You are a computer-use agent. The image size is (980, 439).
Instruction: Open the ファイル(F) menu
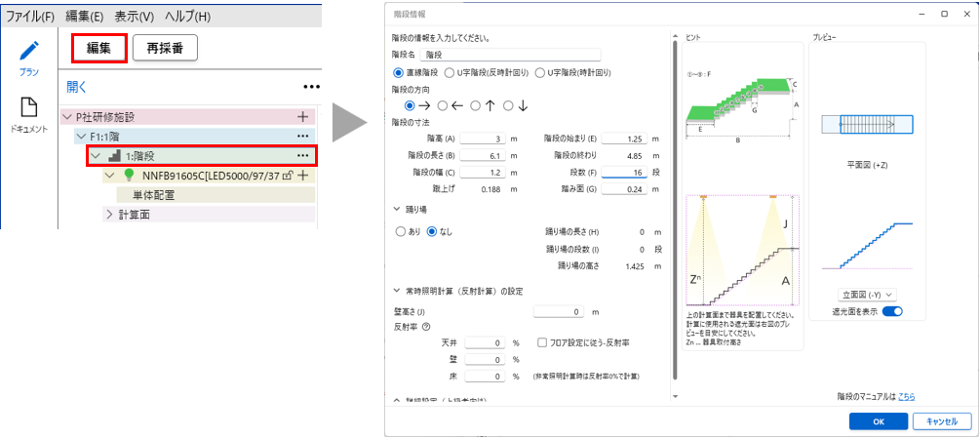coord(29,16)
